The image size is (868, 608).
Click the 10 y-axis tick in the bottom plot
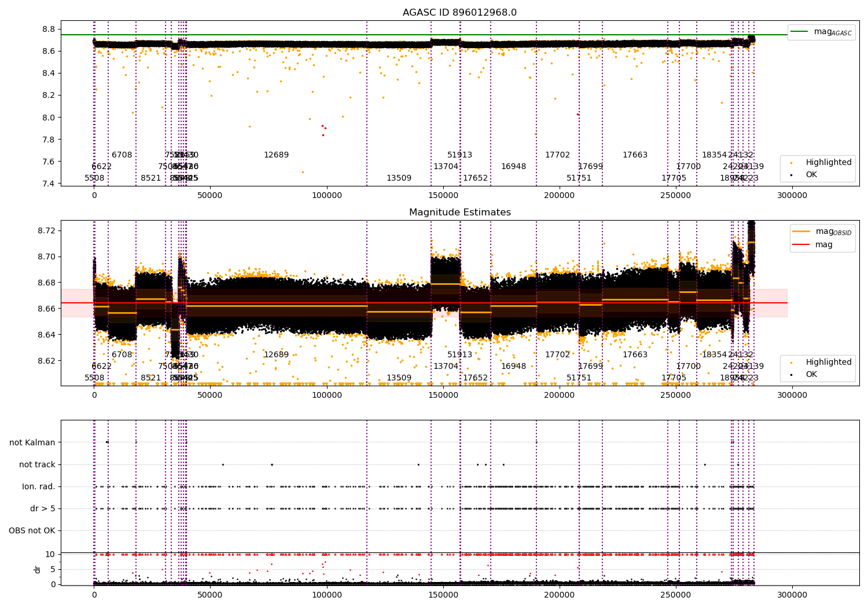[x=50, y=554]
